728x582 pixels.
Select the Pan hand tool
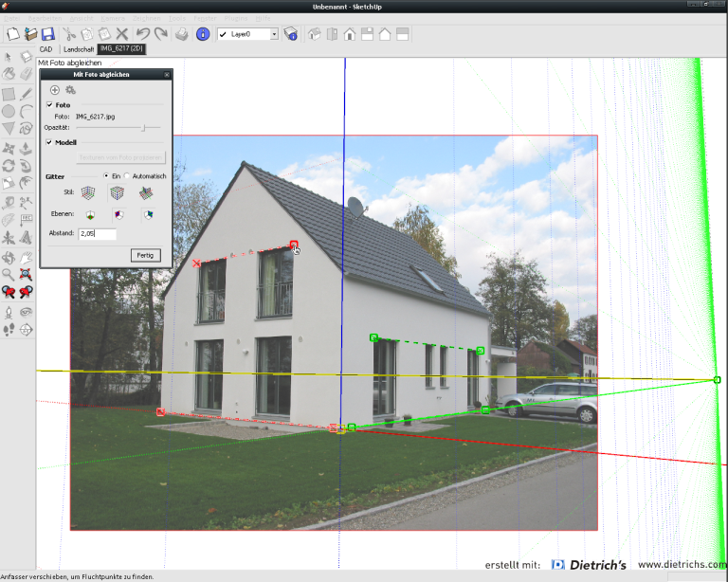click(26, 257)
